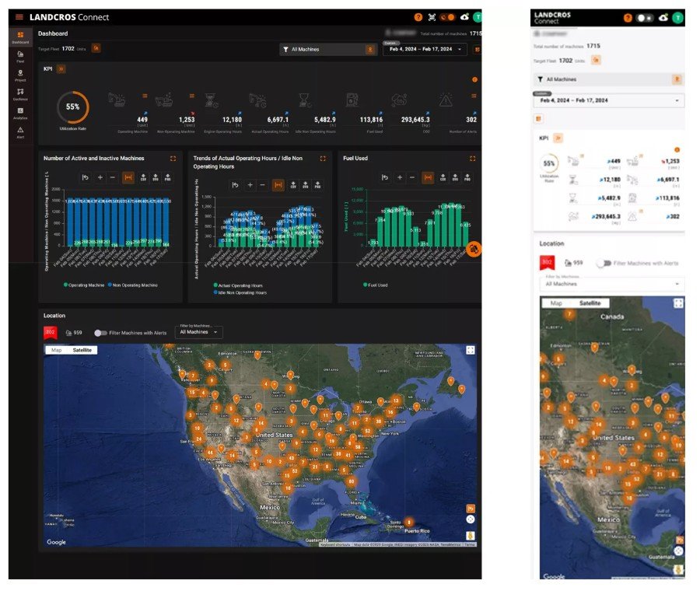Image resolution: width=700 pixels, height=591 pixels.
Task: Open the Alert section in the sidebar
Action: 19,131
